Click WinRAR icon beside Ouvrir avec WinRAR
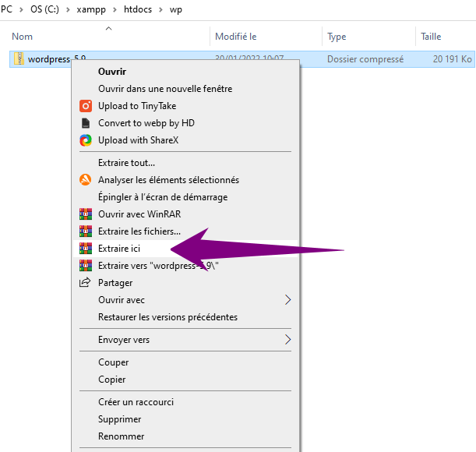476x452 pixels. click(86, 214)
